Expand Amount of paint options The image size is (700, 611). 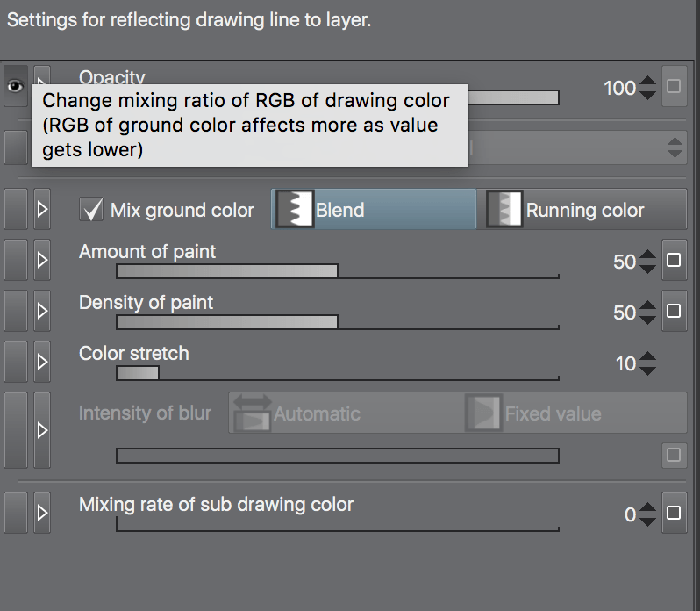coord(41,261)
